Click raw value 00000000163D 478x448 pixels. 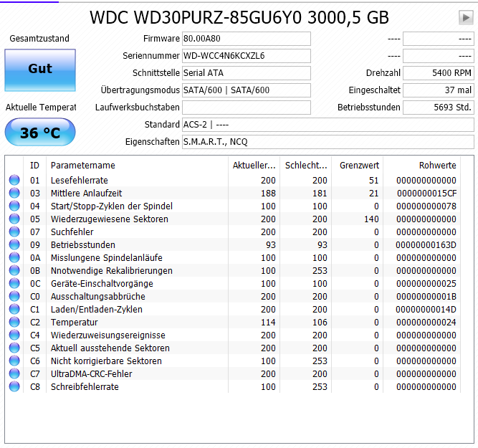426,245
